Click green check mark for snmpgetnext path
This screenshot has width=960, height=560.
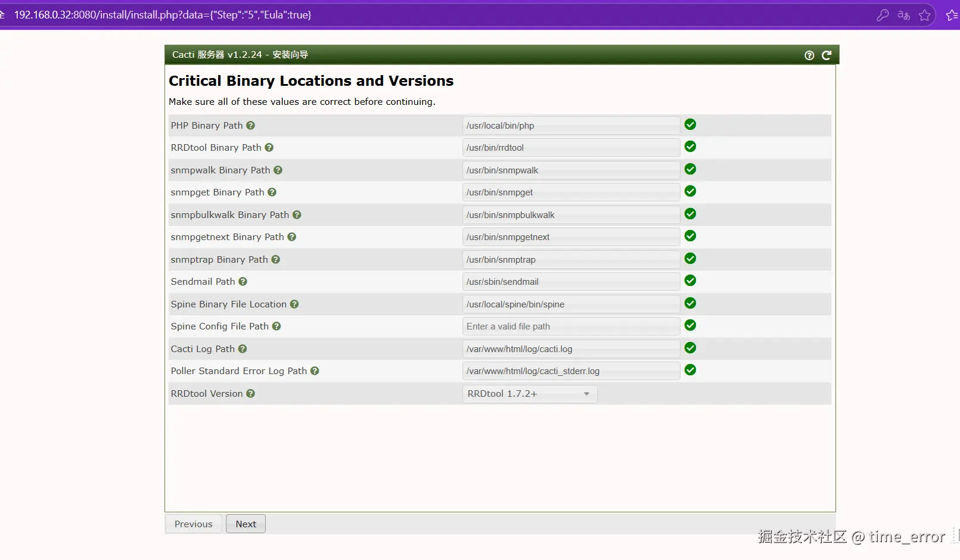point(690,236)
